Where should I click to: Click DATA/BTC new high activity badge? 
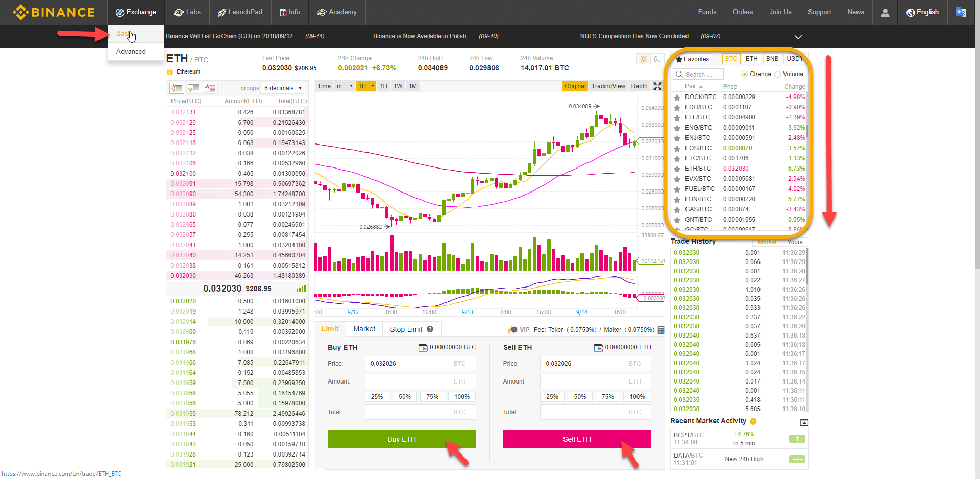coord(797,459)
